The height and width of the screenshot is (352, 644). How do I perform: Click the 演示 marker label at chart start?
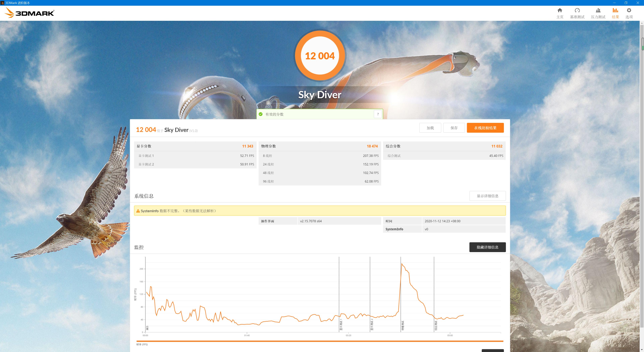click(147, 328)
